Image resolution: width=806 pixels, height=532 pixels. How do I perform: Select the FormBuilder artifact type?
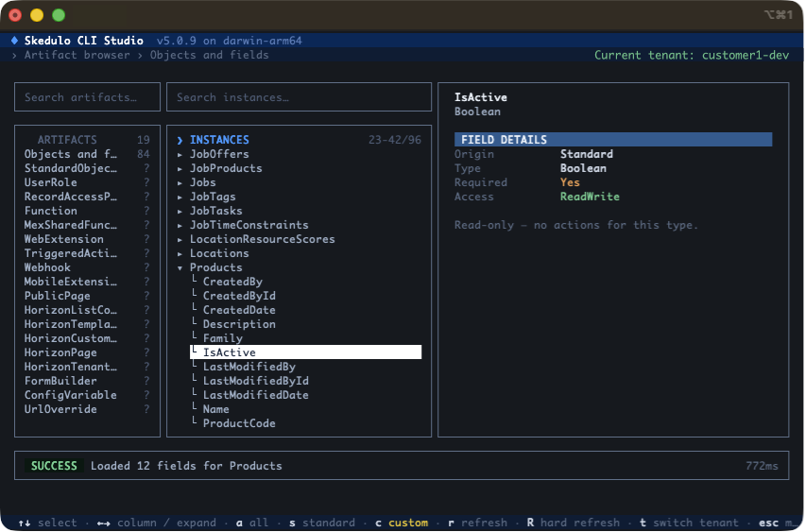pyautogui.click(x=87, y=381)
